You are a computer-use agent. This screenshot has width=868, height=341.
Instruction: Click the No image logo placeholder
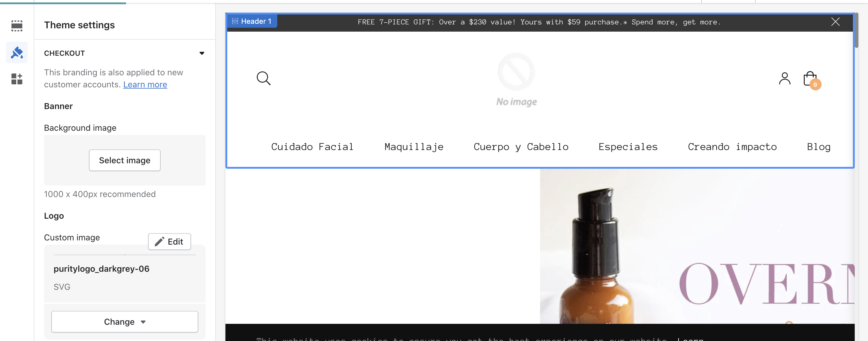(516, 80)
